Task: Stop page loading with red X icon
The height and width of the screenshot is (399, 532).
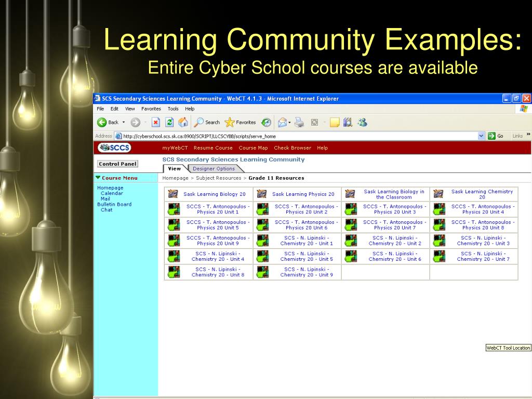Action: tap(156, 123)
